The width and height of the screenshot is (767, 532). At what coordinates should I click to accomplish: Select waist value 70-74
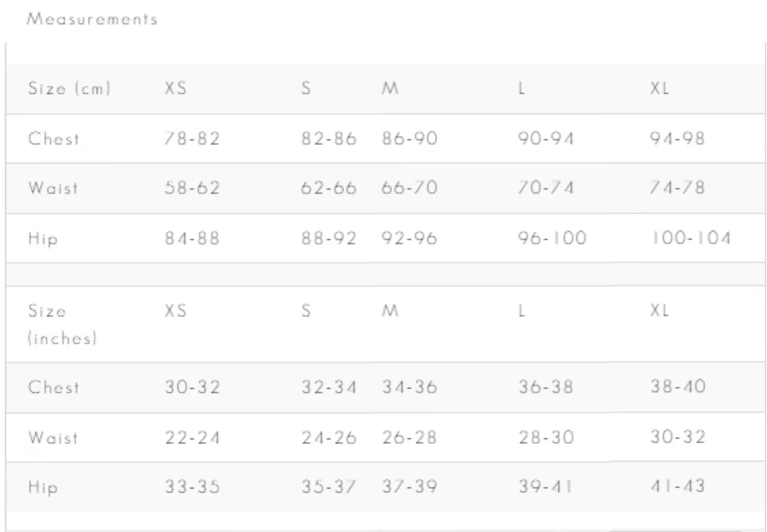[x=545, y=188]
